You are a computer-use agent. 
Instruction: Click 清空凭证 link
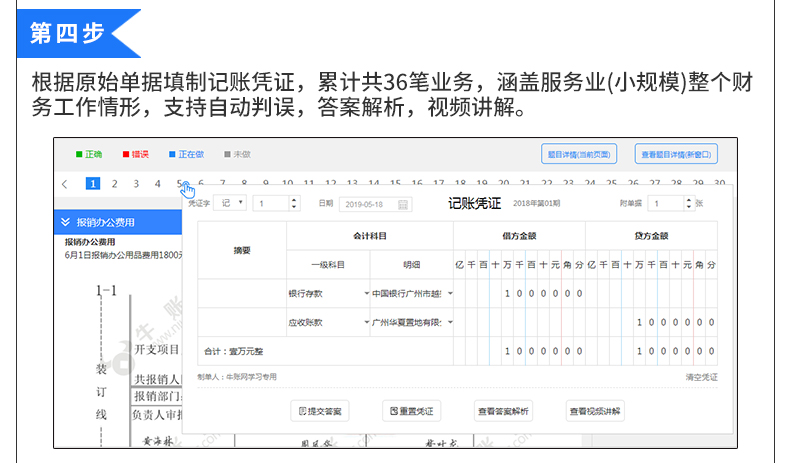click(x=701, y=377)
